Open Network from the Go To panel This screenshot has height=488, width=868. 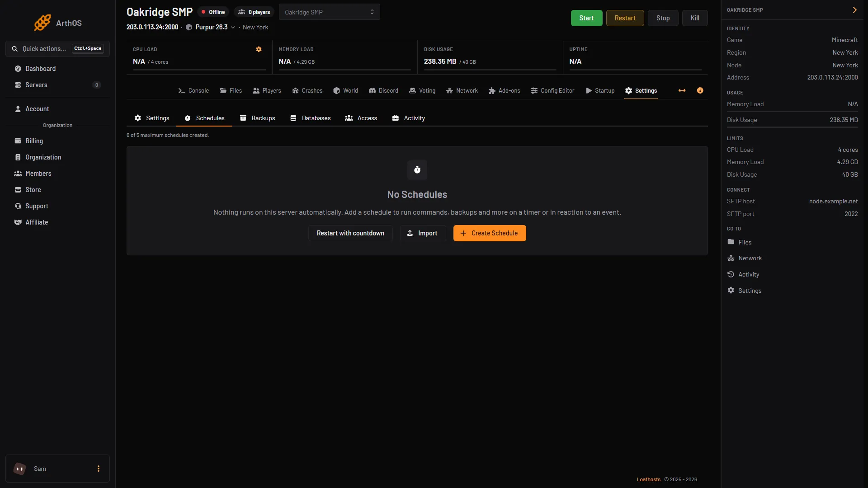pyautogui.click(x=744, y=258)
